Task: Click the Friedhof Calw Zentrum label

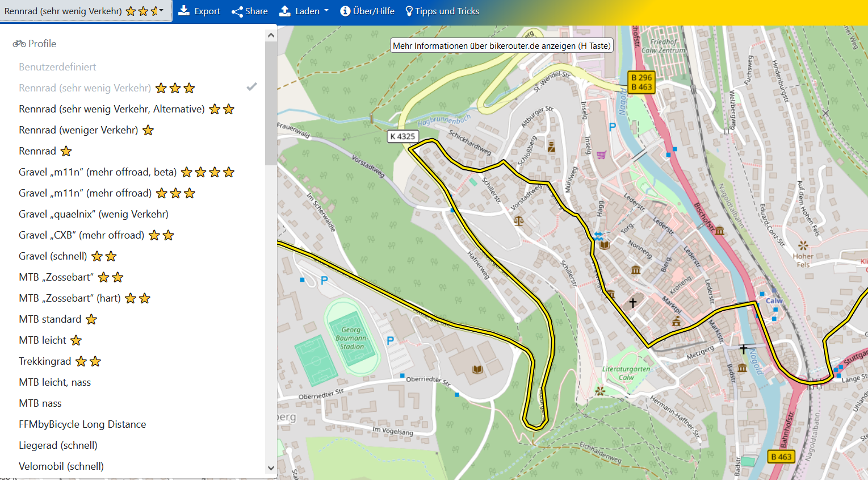Action: click(663, 46)
